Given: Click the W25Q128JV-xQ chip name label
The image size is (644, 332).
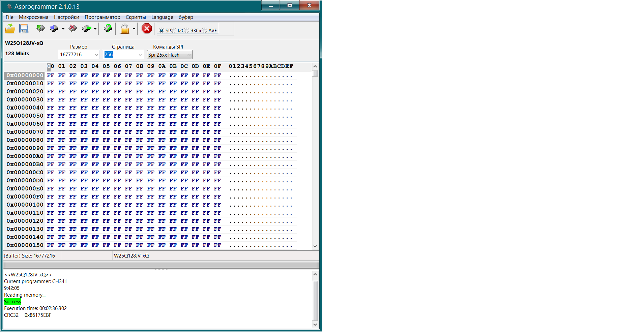Looking at the screenshot, I should point(24,43).
